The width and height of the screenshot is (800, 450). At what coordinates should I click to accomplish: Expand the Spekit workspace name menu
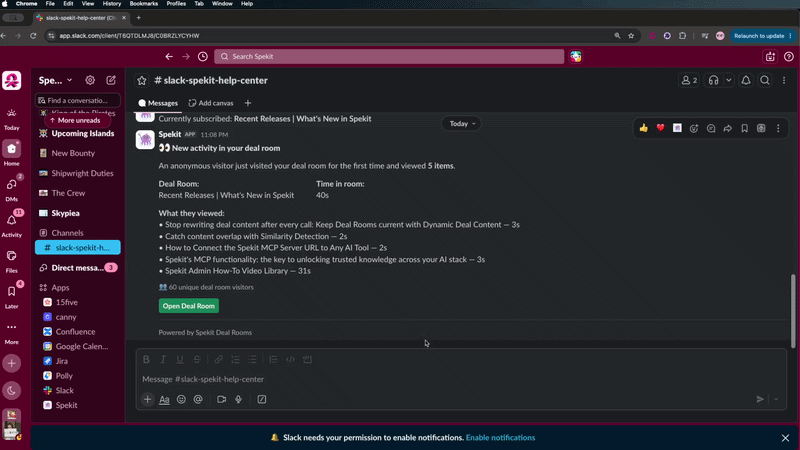[x=56, y=81]
